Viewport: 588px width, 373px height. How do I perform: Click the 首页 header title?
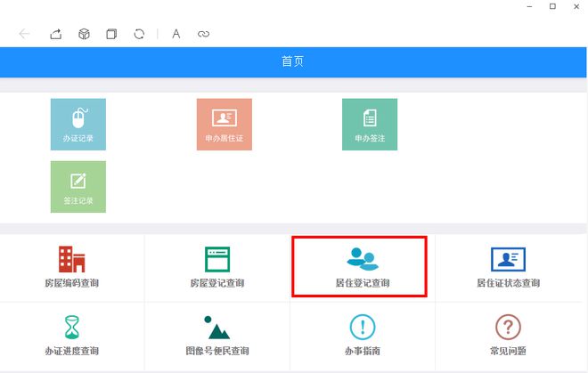[293, 61]
